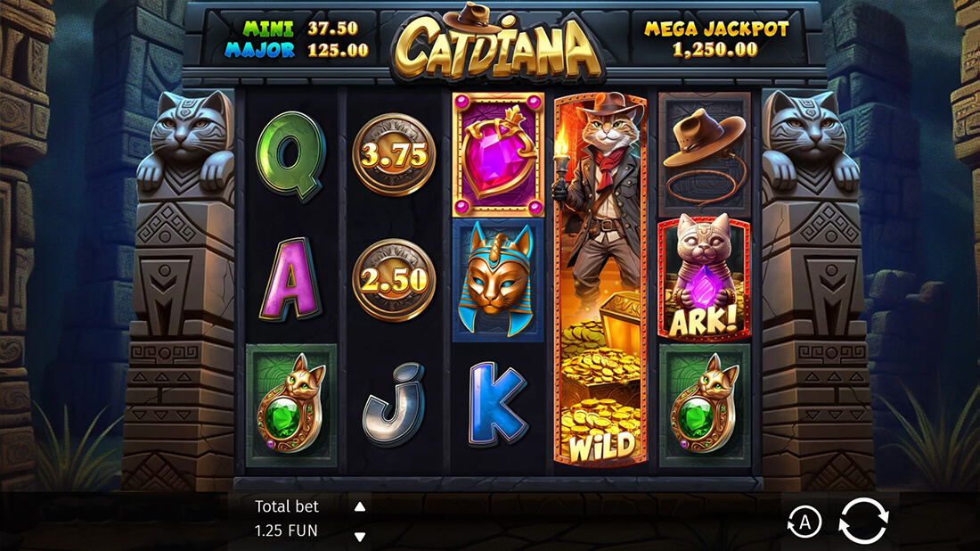Decrease total bet with down arrow

(x=360, y=537)
